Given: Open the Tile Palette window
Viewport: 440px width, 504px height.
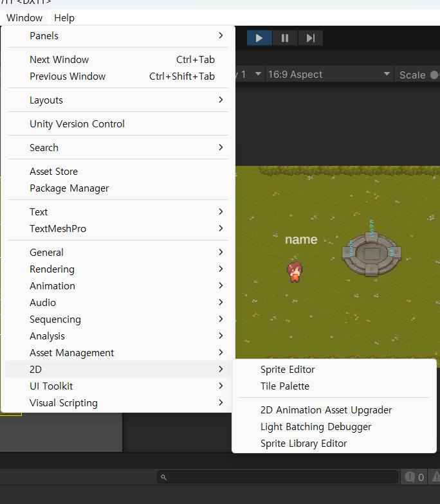Looking at the screenshot, I should point(334,386).
